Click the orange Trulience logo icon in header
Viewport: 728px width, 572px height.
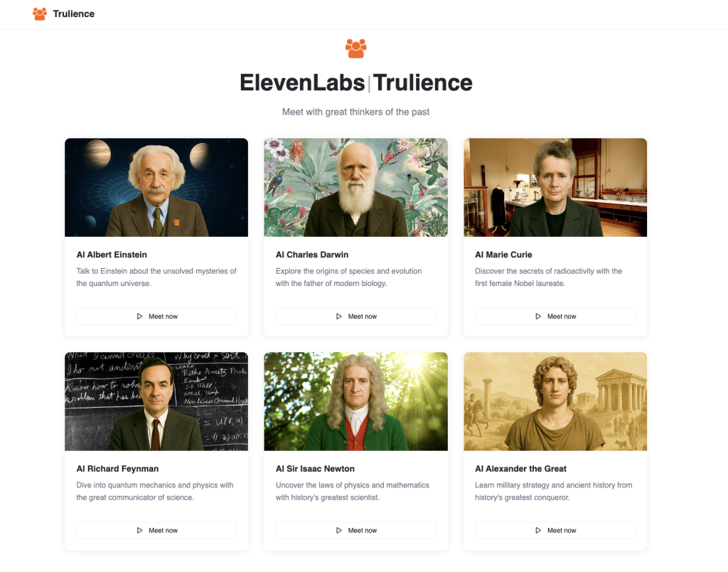pyautogui.click(x=40, y=14)
